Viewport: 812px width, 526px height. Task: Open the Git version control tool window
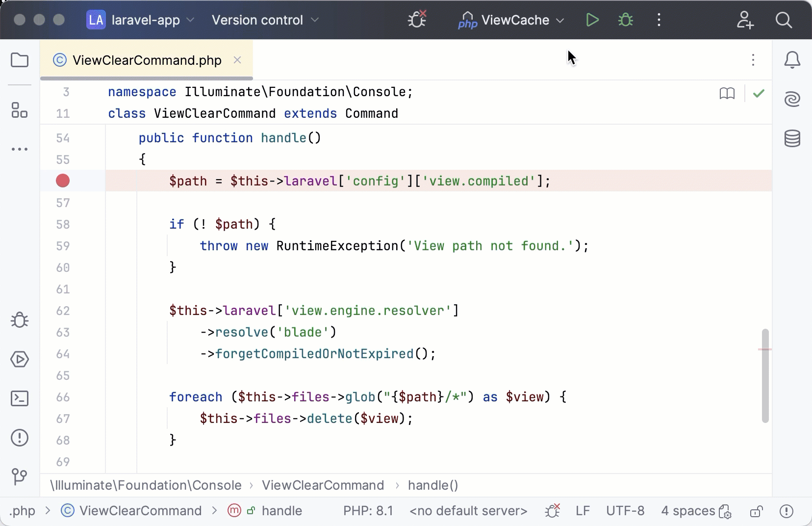[x=20, y=476]
